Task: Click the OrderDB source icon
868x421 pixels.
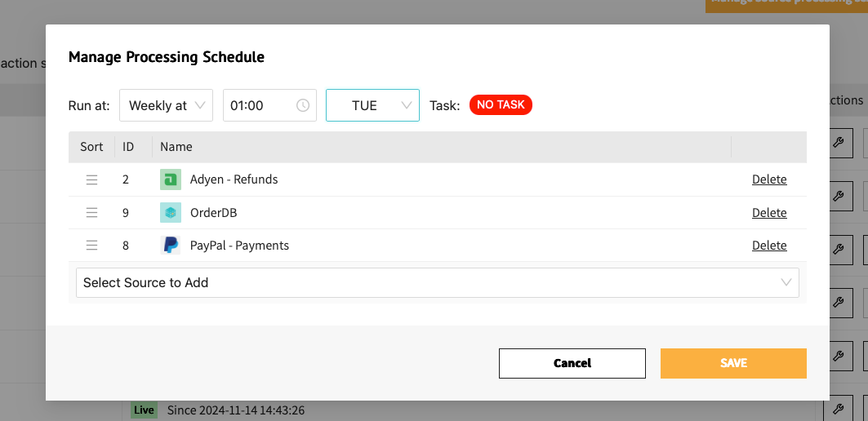Action: pos(170,213)
